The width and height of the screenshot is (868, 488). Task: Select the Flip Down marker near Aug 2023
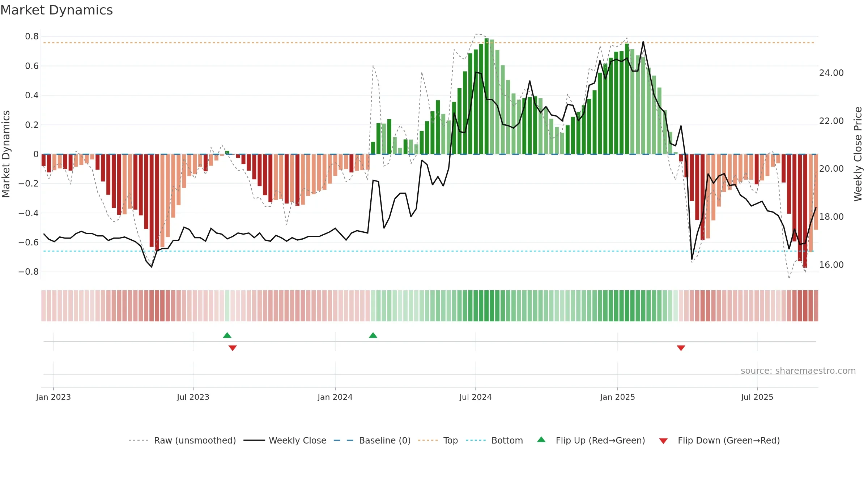(233, 348)
